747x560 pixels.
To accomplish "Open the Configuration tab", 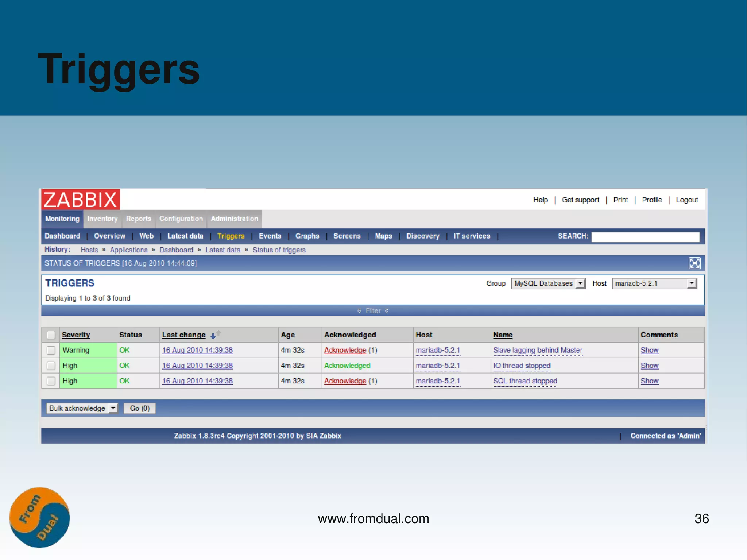I will click(x=181, y=219).
